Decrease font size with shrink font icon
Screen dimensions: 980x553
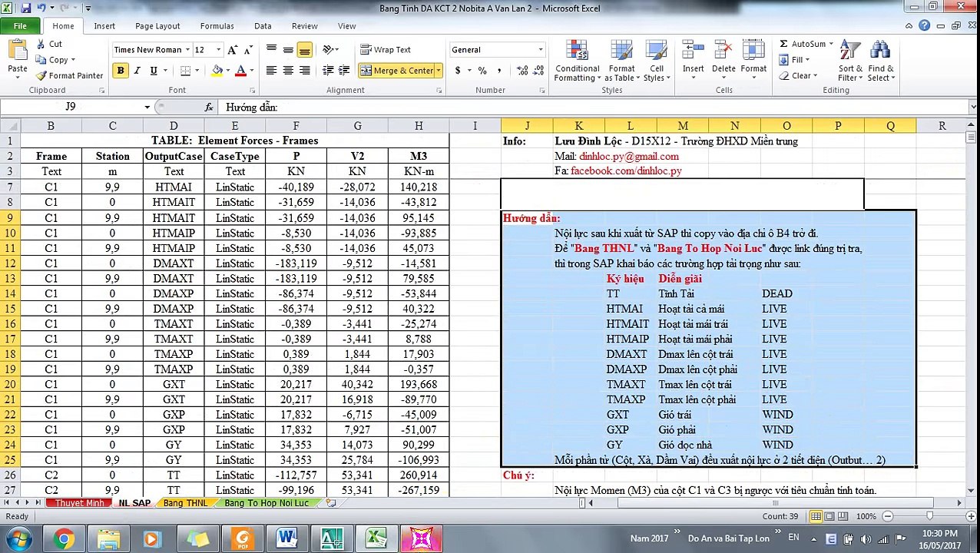pos(248,50)
